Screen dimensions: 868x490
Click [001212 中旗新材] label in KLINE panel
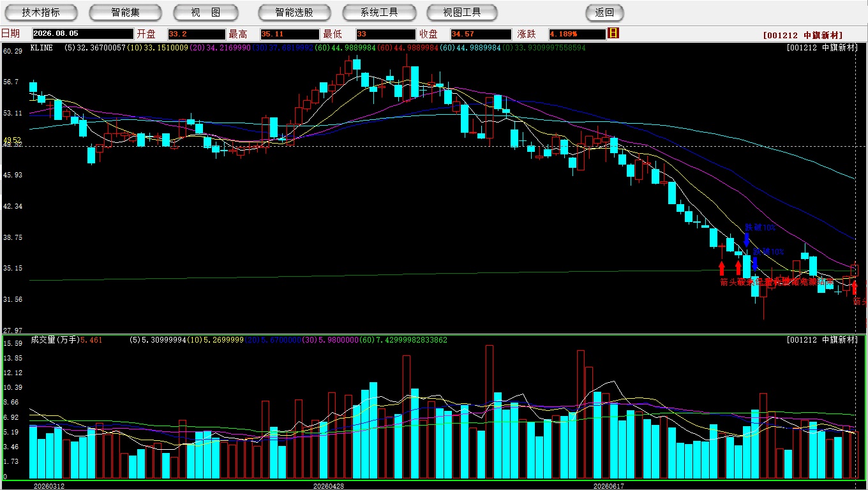(x=822, y=48)
